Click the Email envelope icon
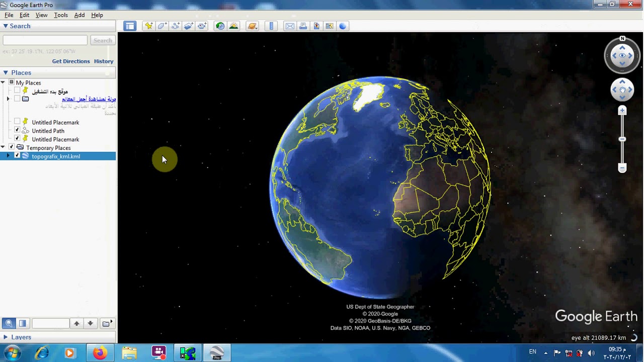This screenshot has height=362, width=644. [x=290, y=26]
